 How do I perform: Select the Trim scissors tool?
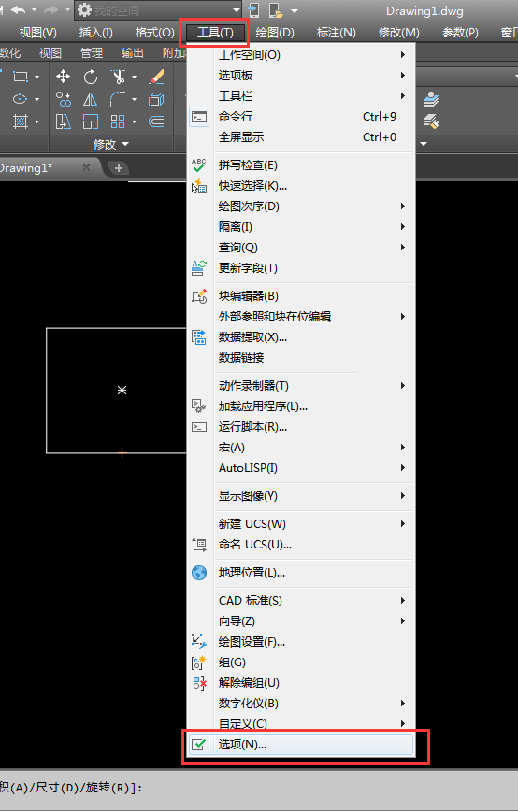(x=118, y=77)
